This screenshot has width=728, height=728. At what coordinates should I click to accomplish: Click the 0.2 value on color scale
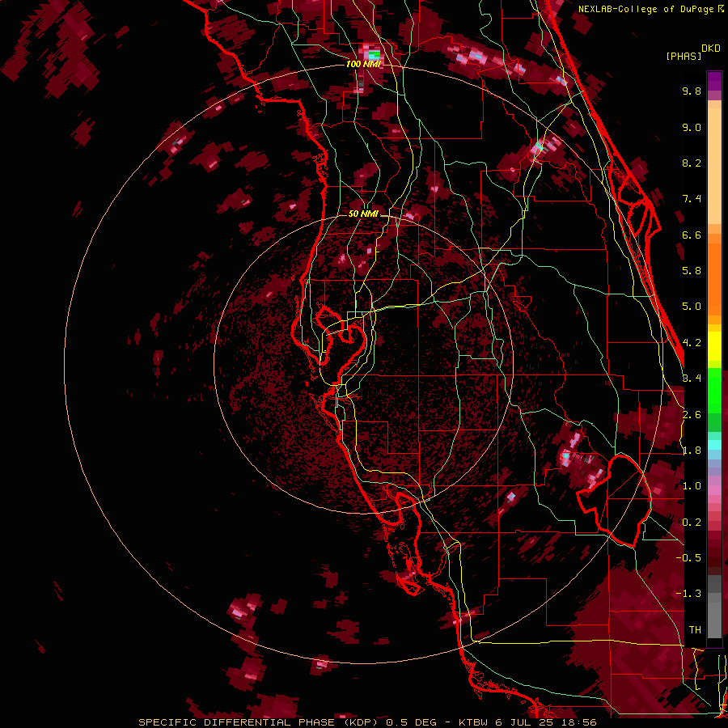click(x=692, y=523)
